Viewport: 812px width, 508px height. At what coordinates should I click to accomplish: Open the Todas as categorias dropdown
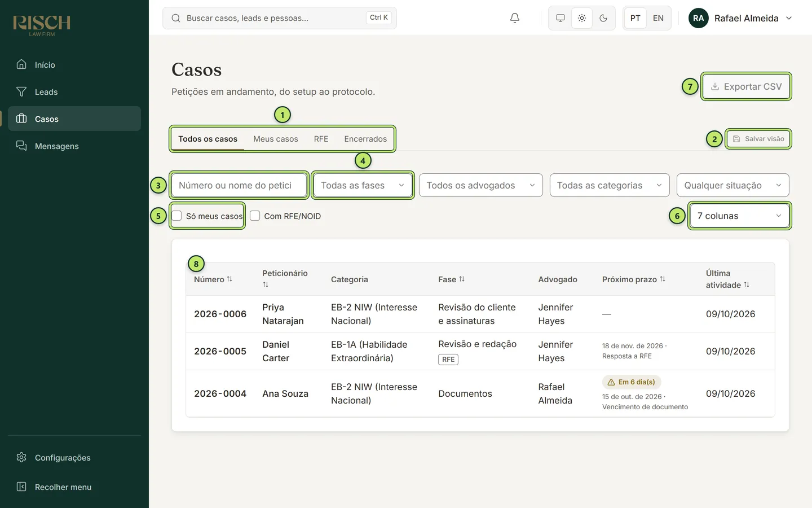[610, 185]
